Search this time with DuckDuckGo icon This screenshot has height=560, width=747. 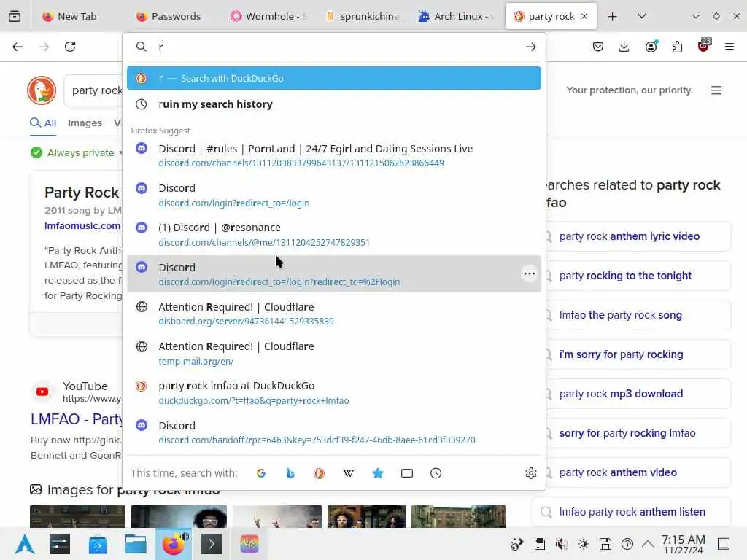coord(320,472)
